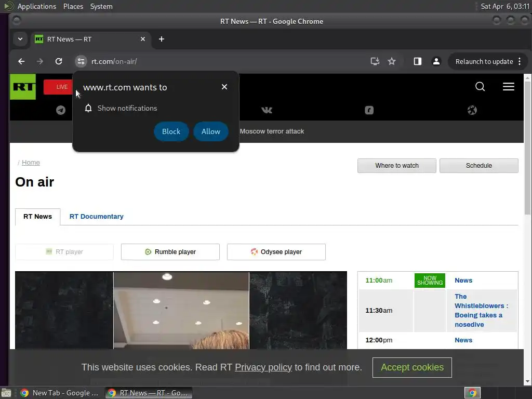Image resolution: width=532 pixels, height=399 pixels.
Task: Click the show desktop taskbar icon
Action: click(6, 393)
